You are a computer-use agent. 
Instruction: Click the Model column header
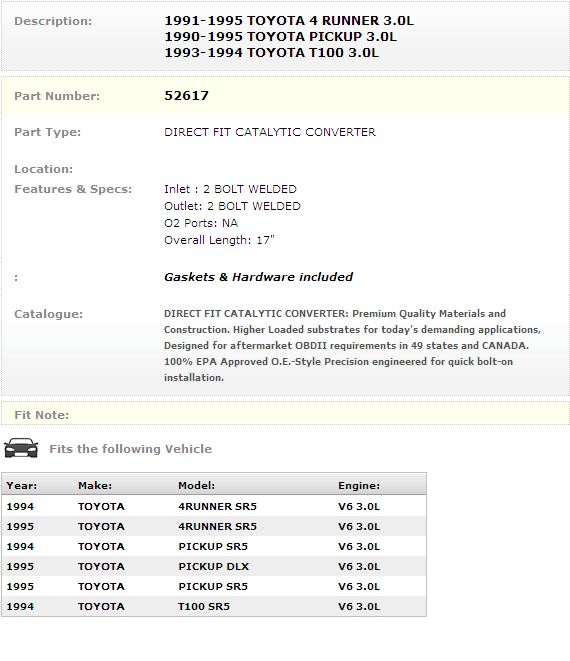pyautogui.click(x=196, y=486)
